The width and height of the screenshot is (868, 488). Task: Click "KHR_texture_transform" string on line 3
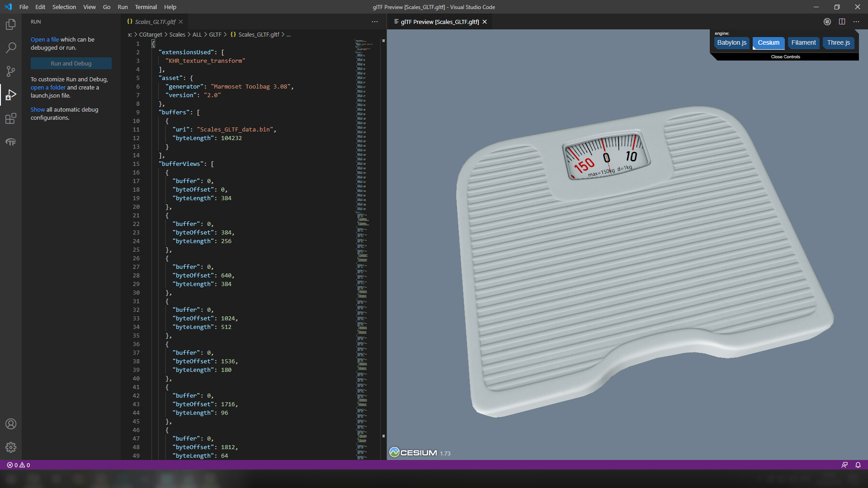(x=205, y=61)
